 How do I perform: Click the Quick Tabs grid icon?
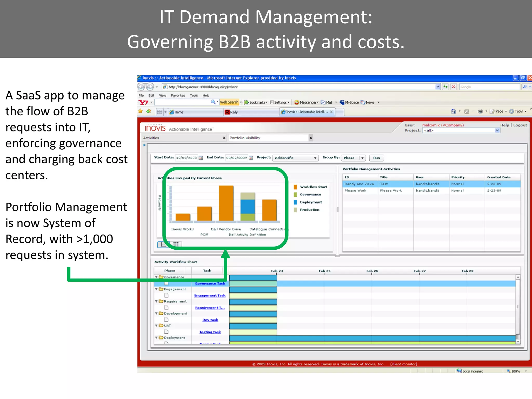tap(159, 112)
